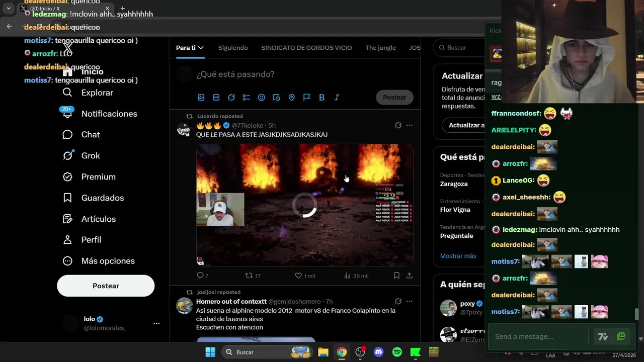Screen dimensions: 644x362
Task: Share the 77keloke post
Action: tap(410, 276)
